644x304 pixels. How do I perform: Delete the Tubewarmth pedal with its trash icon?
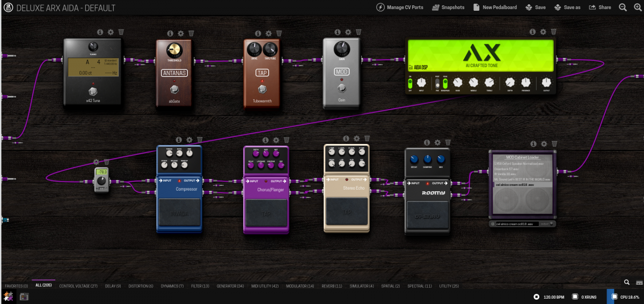coord(278,33)
